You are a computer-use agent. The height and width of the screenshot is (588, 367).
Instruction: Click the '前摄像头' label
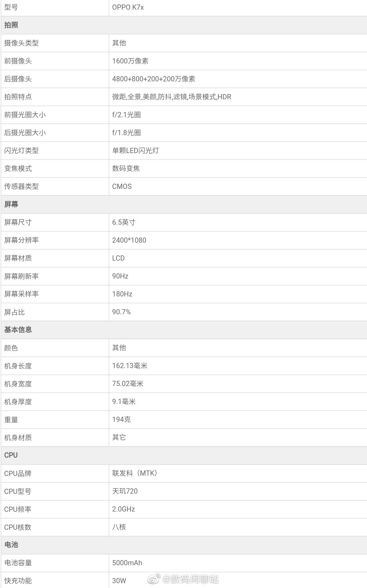tap(18, 61)
